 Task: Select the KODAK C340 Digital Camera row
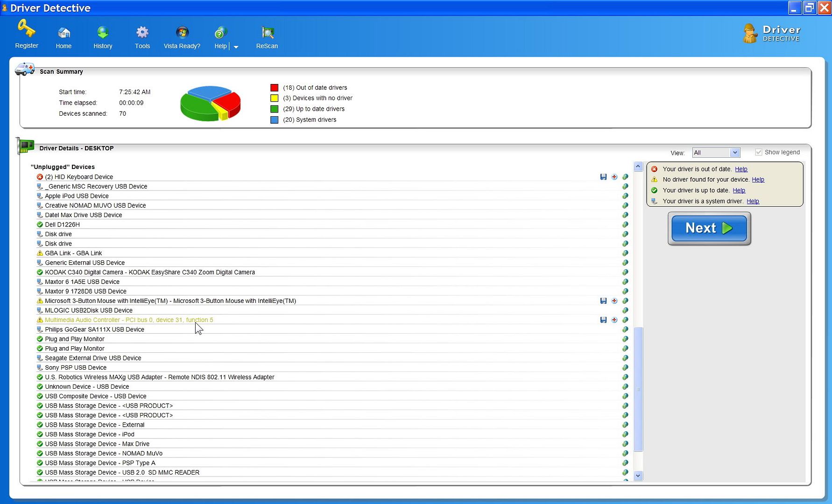tap(331, 273)
